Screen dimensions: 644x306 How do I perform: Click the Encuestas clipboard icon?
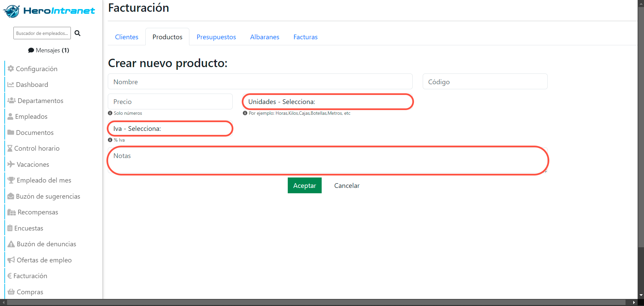10,228
